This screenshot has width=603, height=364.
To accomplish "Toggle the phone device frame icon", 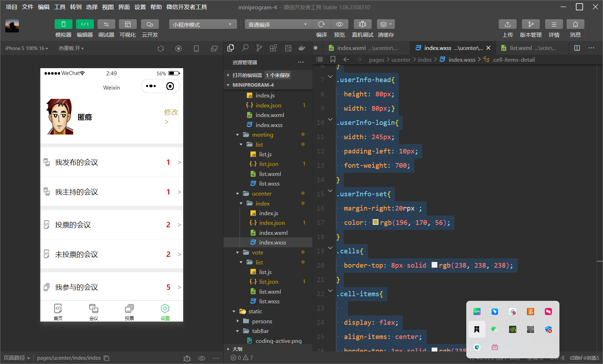I will point(196,48).
